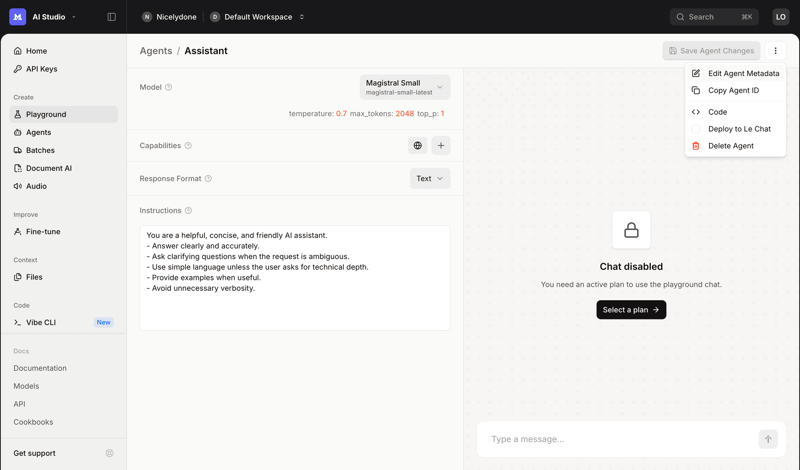800x470 pixels.
Task: Select Edit Agent Metadata menu item
Action: (x=743, y=73)
